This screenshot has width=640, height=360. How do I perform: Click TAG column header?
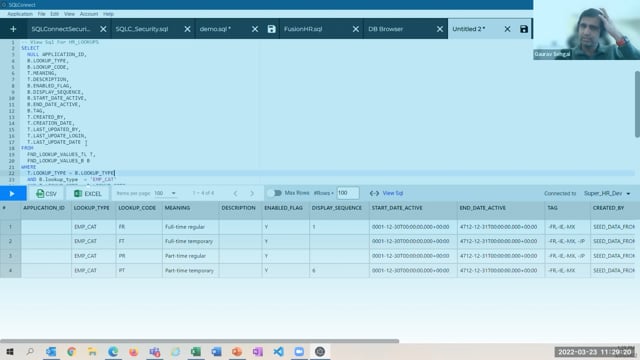pos(552,208)
